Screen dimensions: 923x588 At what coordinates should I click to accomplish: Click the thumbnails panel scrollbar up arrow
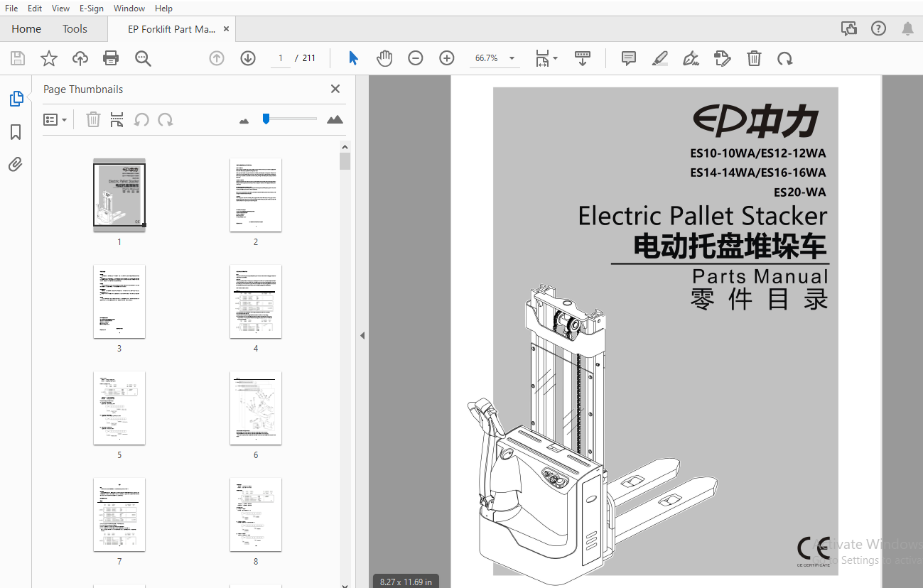(x=345, y=146)
